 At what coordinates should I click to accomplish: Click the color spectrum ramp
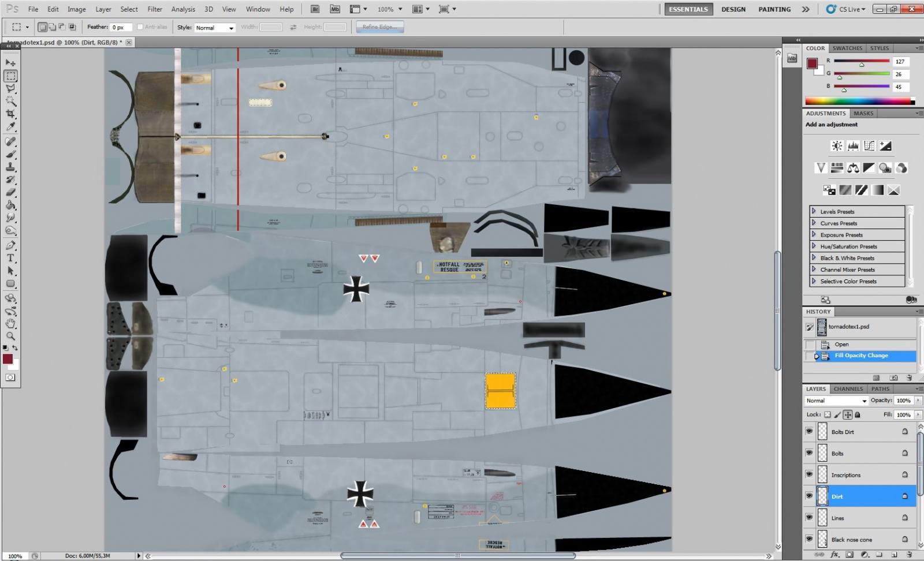click(x=858, y=102)
